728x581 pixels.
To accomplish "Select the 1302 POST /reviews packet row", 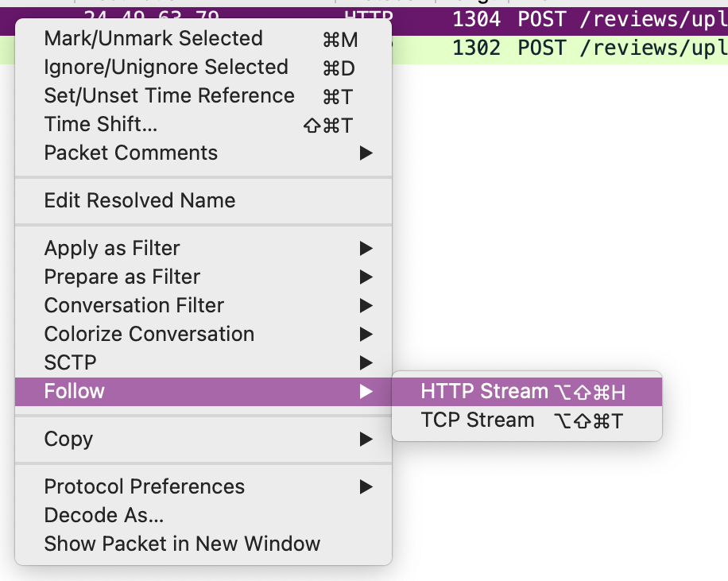I will 588,48.
